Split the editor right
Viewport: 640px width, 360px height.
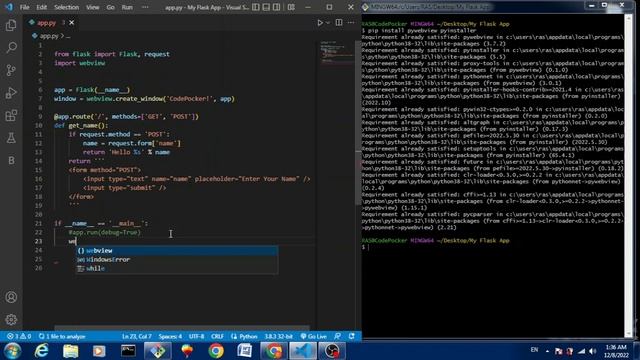tap(339, 22)
